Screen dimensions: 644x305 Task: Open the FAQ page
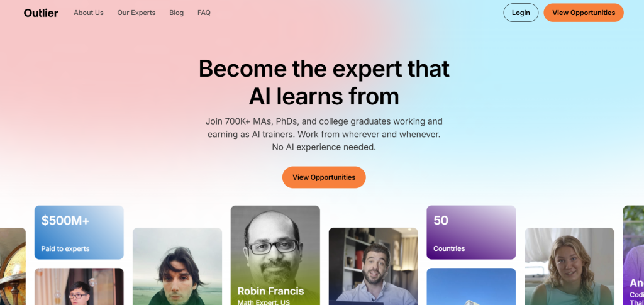(204, 13)
